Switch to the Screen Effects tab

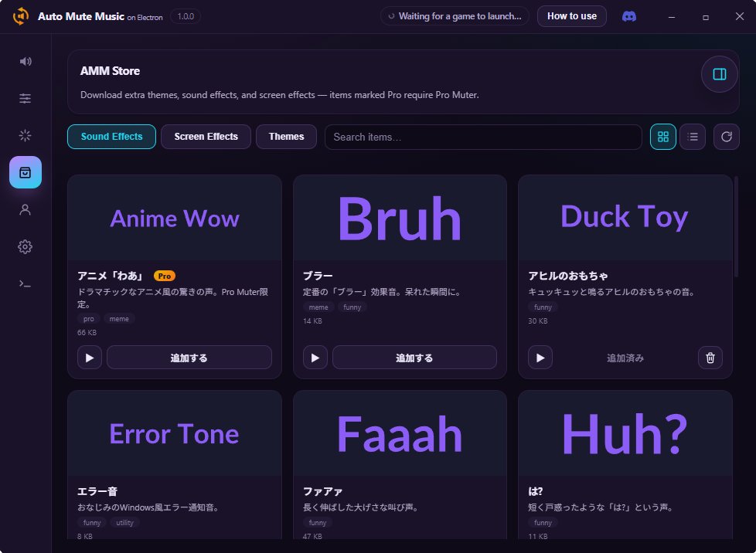pos(206,137)
